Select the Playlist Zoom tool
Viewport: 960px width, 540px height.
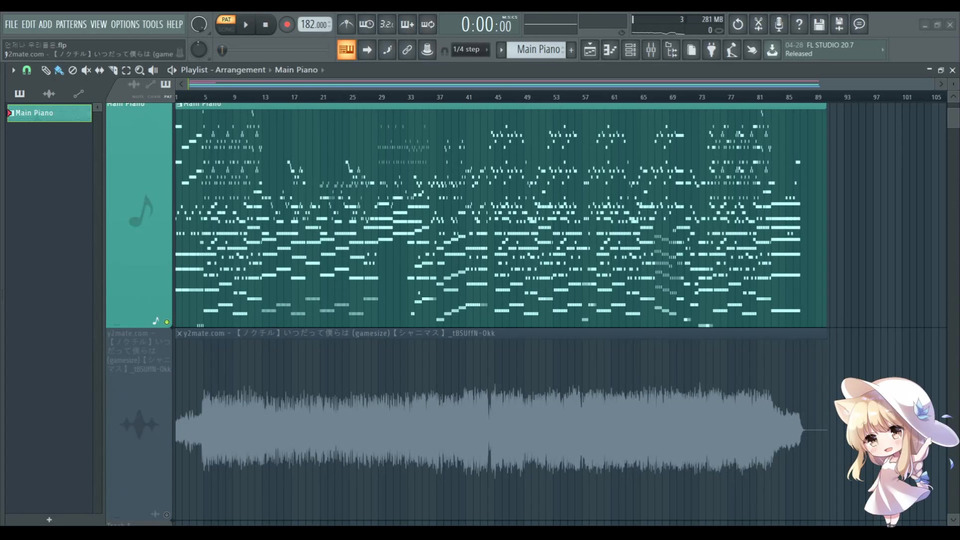click(140, 70)
